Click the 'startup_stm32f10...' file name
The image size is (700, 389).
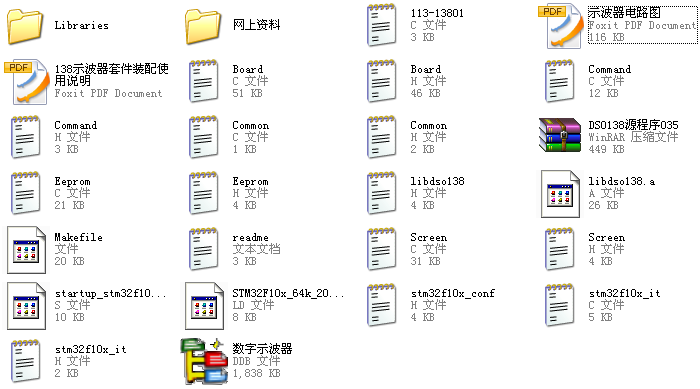click(x=111, y=293)
